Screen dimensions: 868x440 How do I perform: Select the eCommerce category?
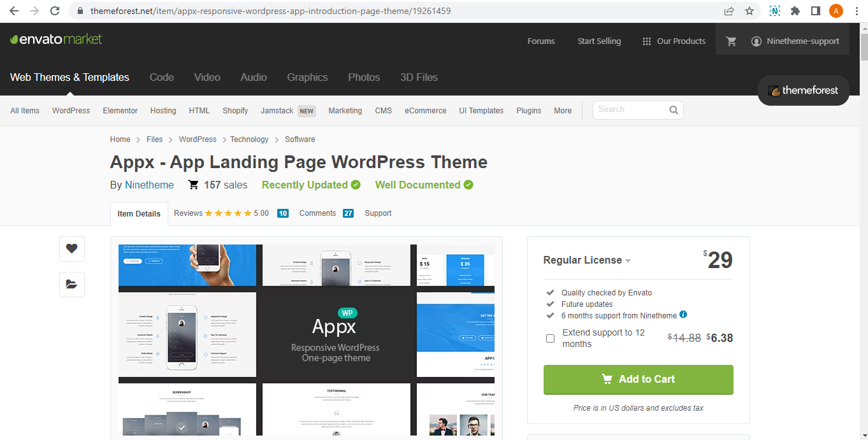coord(426,111)
